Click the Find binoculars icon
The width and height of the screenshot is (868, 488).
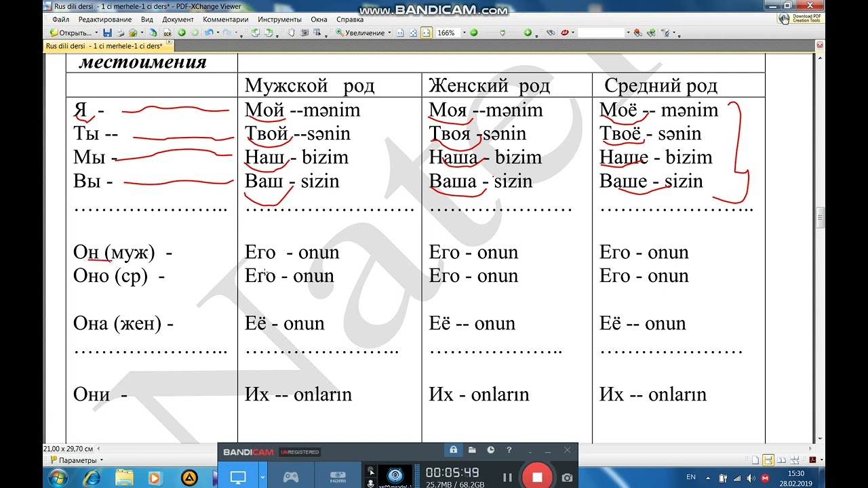550,33
